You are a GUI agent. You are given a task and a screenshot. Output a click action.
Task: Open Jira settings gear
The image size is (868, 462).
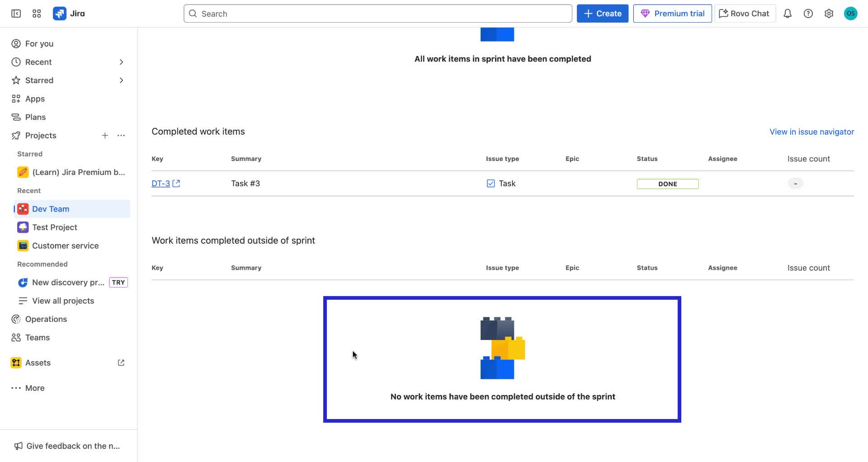click(829, 14)
